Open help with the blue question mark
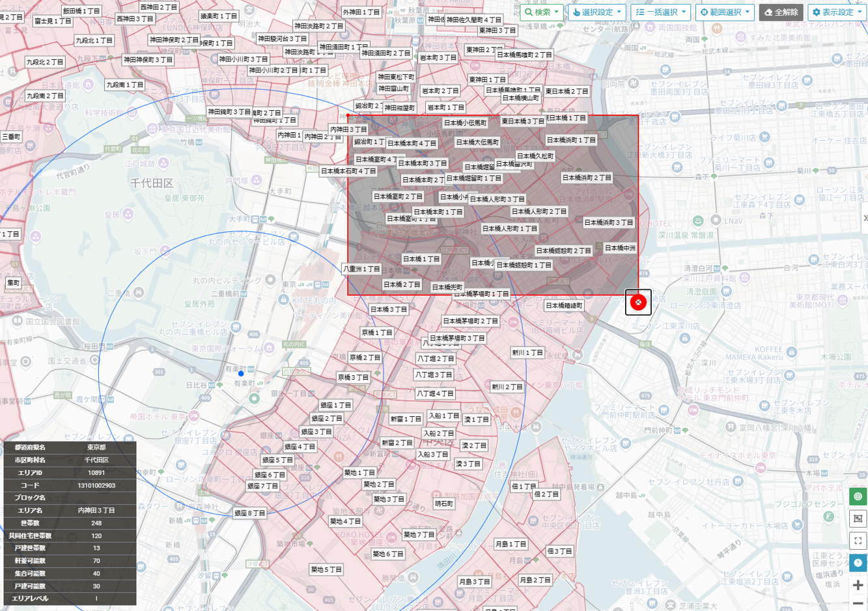Screen dimensions: 868x611 click(858, 563)
